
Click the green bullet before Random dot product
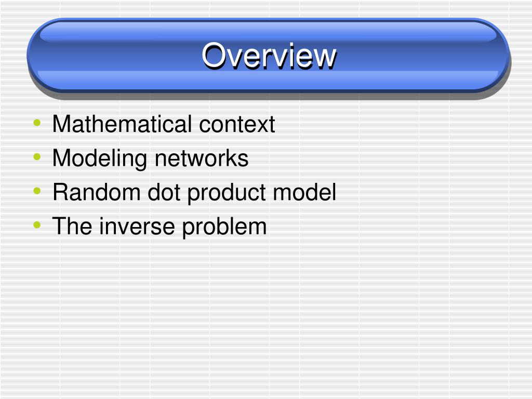(37, 191)
